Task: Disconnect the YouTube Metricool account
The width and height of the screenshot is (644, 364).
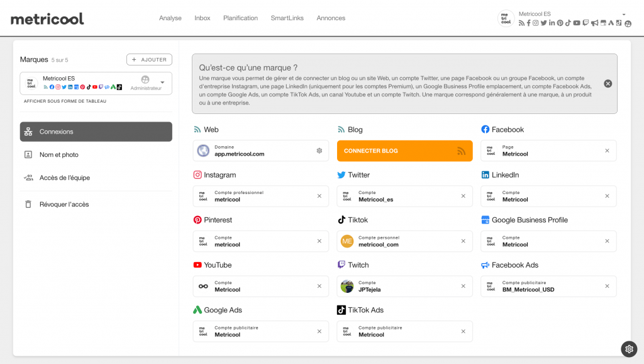Action: tap(319, 287)
